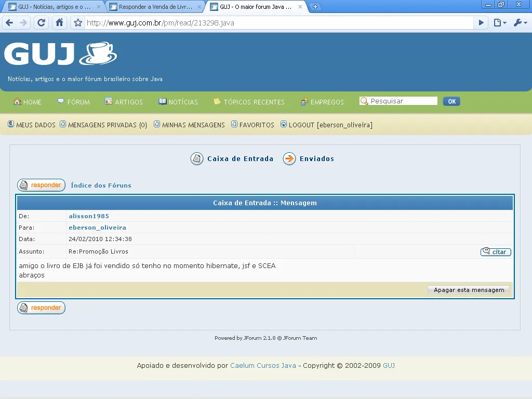Switch to the 'Responder a Venda de Livr...' tab

point(155,7)
